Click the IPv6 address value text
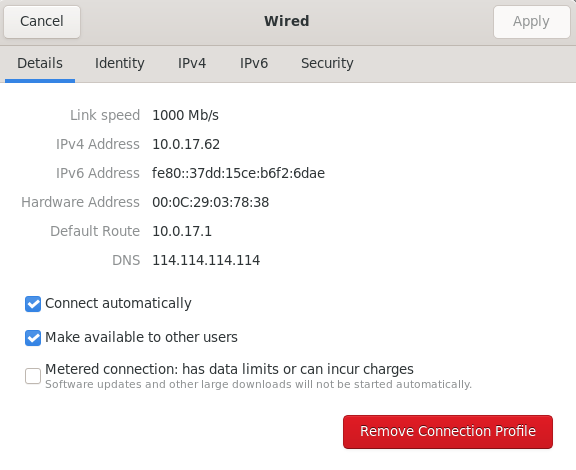This screenshot has height=470, width=576. tap(238, 173)
